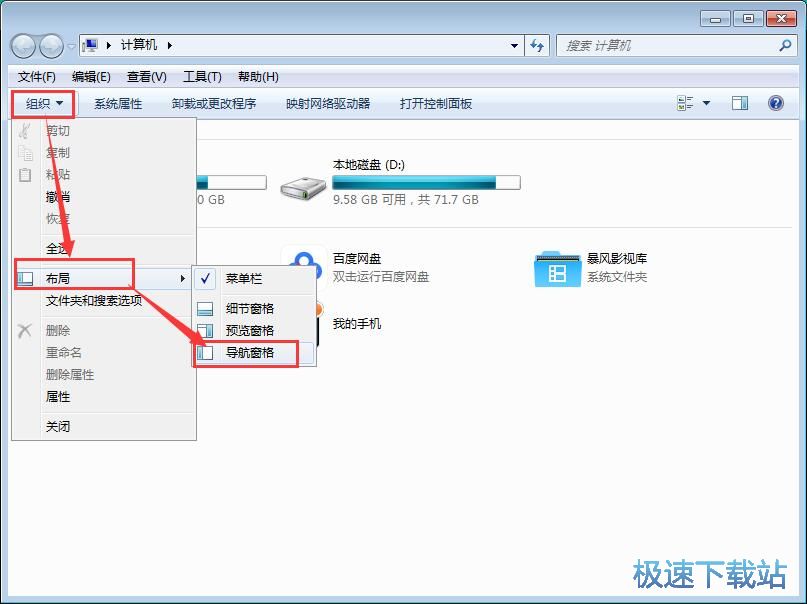Click the 双击运行百度网盘 description
This screenshot has height=604, width=807.
pyautogui.click(x=380, y=277)
